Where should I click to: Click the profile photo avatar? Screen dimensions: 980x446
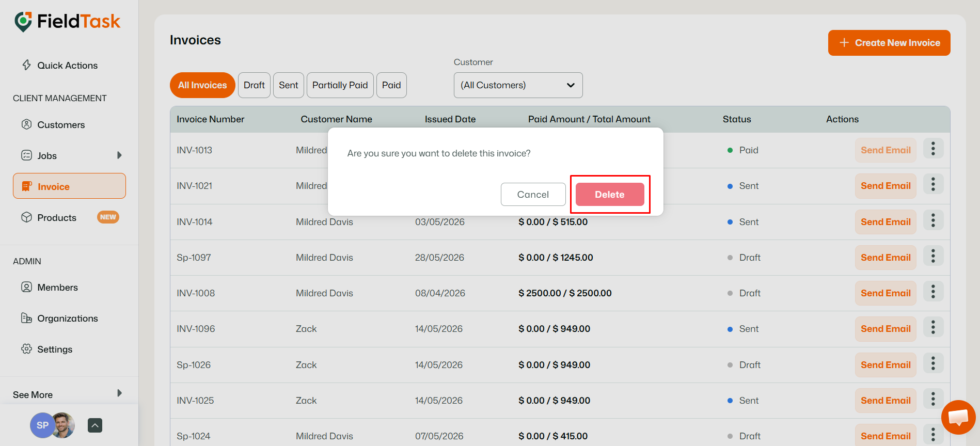click(64, 425)
